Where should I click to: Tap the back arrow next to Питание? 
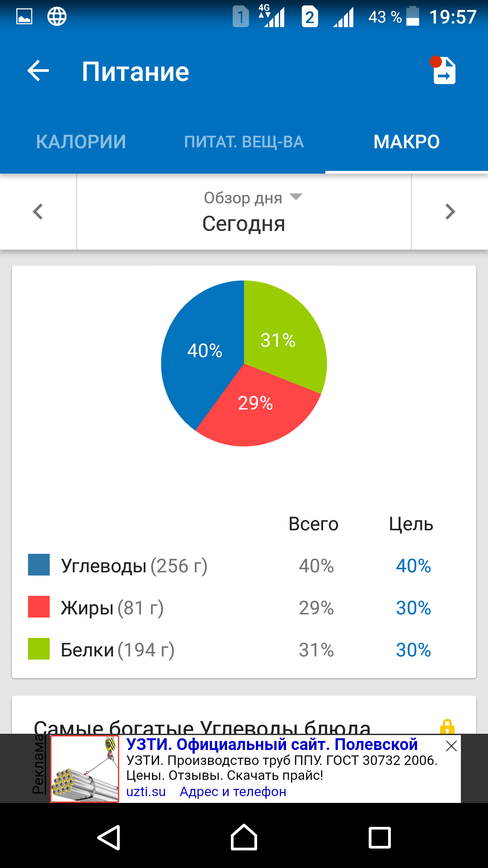pyautogui.click(x=38, y=71)
